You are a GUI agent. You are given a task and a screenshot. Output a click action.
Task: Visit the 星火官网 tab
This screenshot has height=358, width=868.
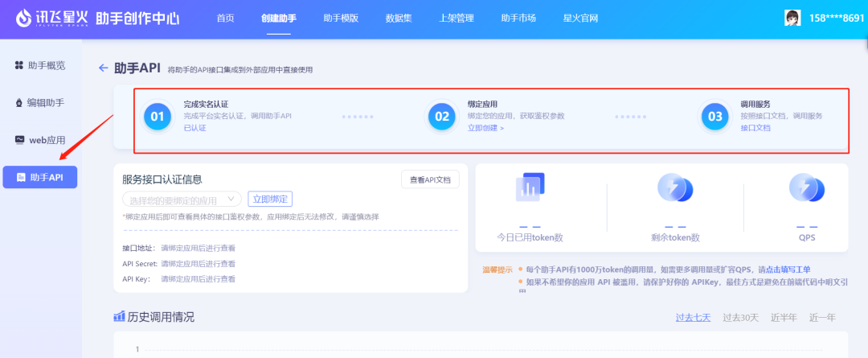click(x=580, y=19)
